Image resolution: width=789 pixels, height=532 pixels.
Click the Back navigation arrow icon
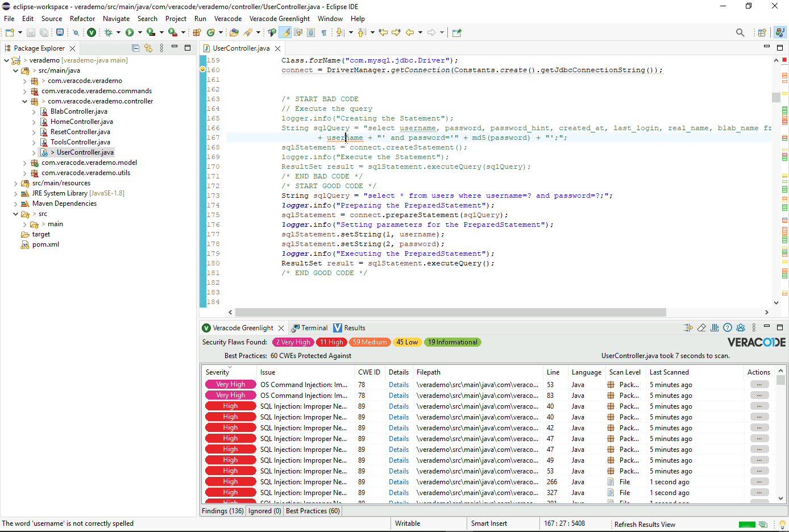pyautogui.click(x=409, y=32)
